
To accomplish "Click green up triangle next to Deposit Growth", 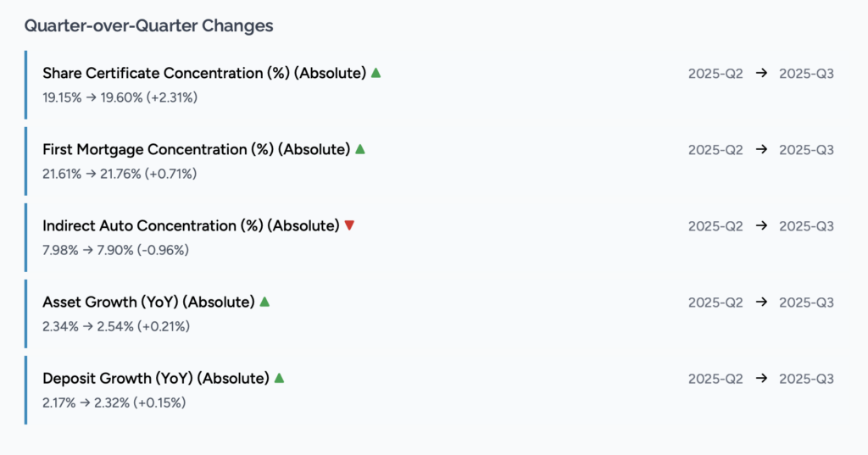I will (279, 378).
